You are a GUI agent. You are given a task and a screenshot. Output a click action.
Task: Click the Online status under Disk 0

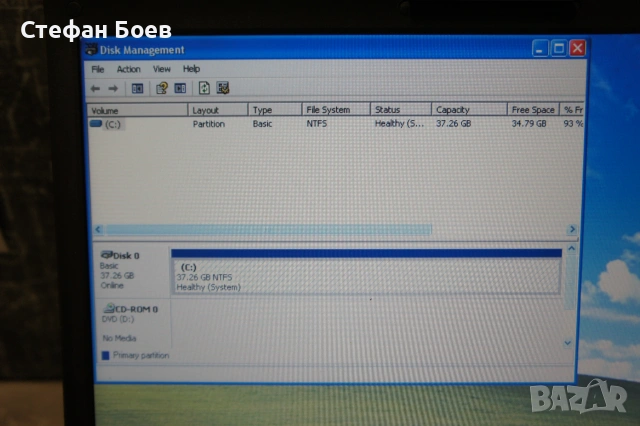point(112,285)
